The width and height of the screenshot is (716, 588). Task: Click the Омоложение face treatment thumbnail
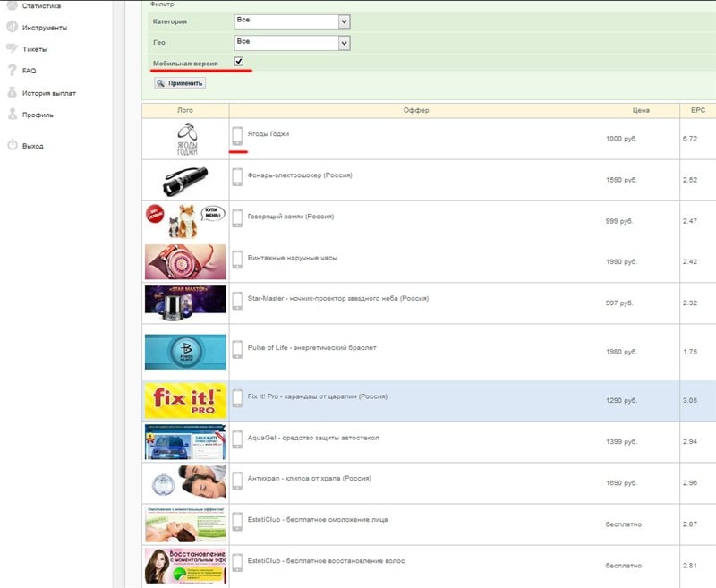(x=185, y=524)
